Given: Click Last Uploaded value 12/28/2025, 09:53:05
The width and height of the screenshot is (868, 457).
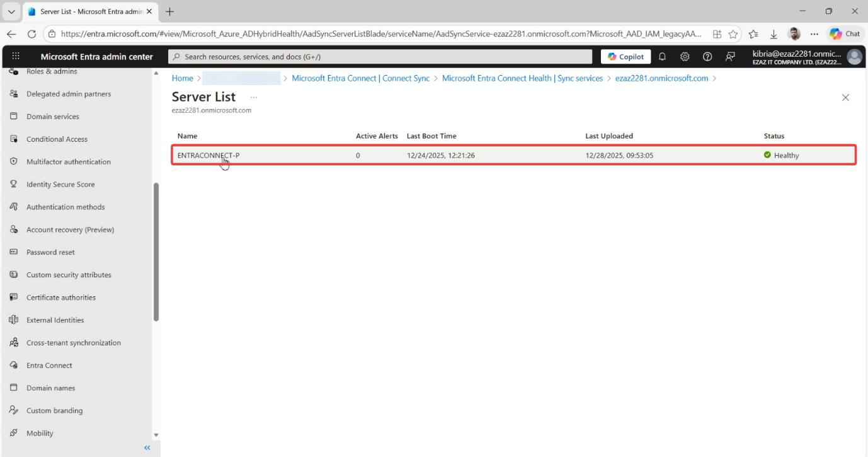Looking at the screenshot, I should pyautogui.click(x=619, y=155).
